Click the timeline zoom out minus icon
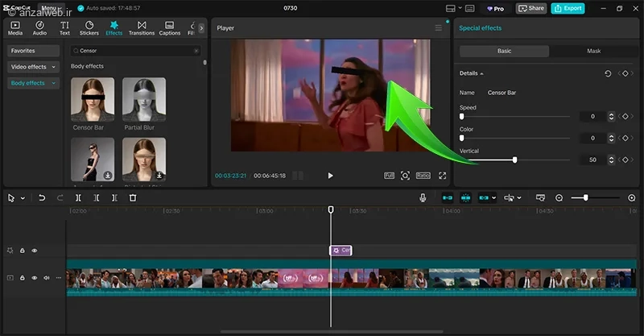Image resolution: width=644 pixels, height=336 pixels. (559, 197)
